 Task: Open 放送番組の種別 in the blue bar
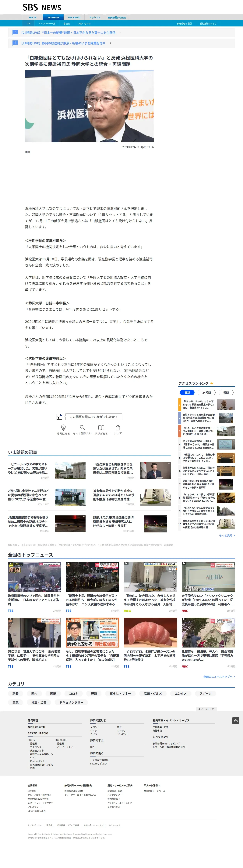(184, 24)
